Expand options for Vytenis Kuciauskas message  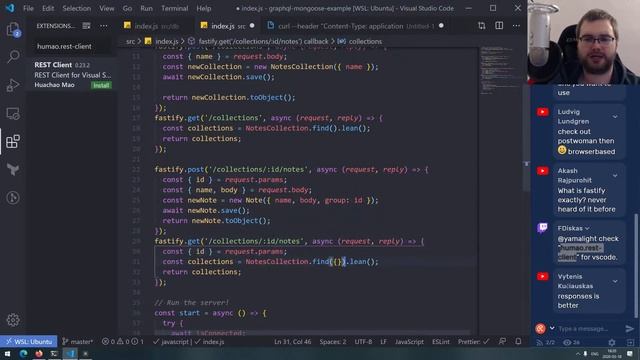point(615,281)
